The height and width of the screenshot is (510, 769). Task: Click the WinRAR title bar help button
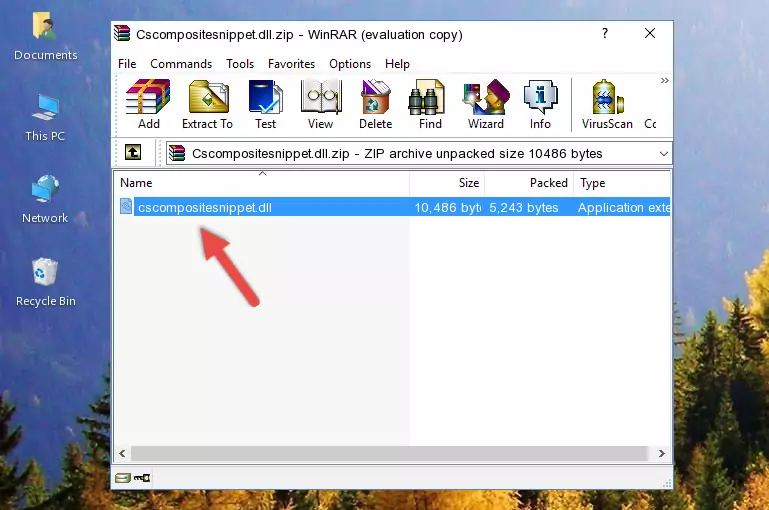(605, 33)
